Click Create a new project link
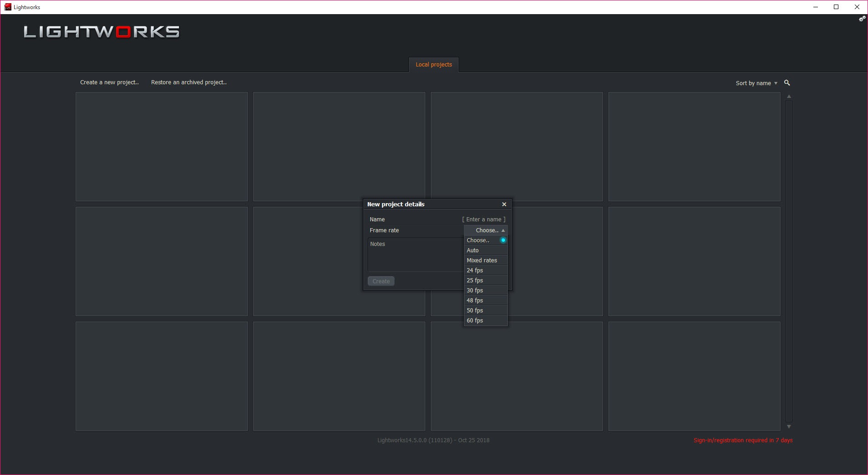Image resolution: width=868 pixels, height=475 pixels. point(109,82)
